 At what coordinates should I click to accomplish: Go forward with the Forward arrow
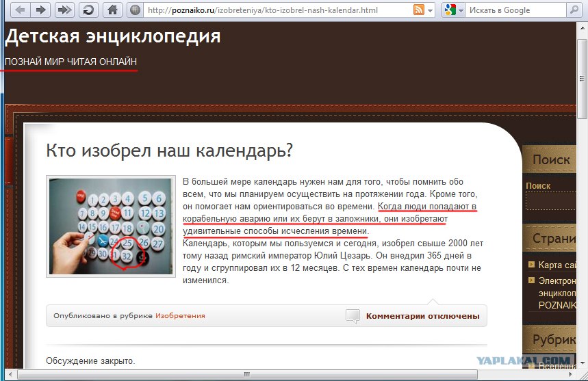(x=40, y=10)
